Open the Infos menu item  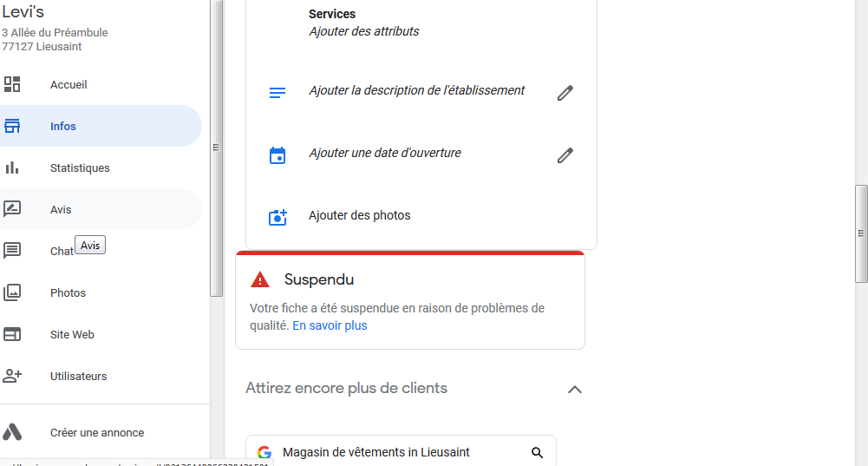(x=63, y=127)
